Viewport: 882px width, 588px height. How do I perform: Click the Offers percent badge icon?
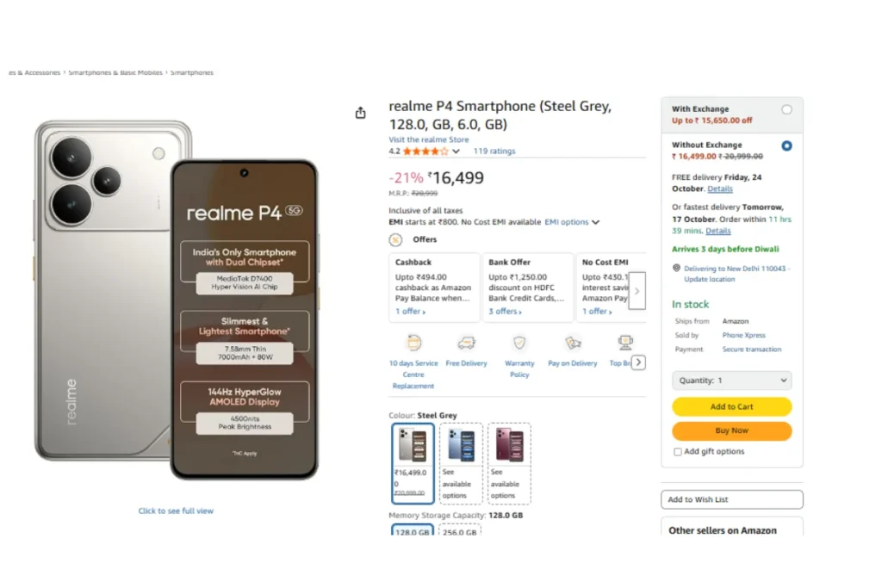point(395,240)
